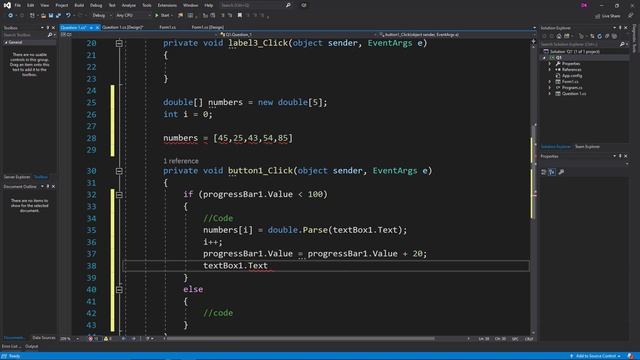
Task: Open the File menu
Action: (18, 5)
